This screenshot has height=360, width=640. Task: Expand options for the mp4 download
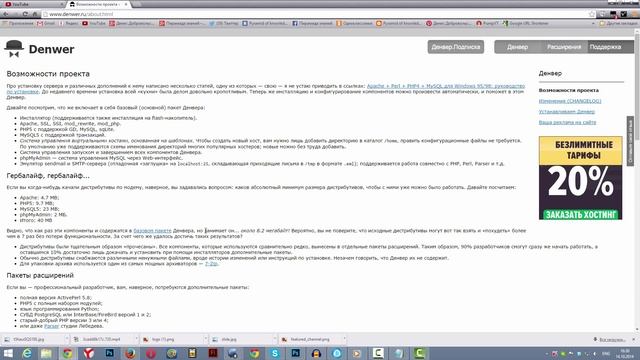(136, 339)
